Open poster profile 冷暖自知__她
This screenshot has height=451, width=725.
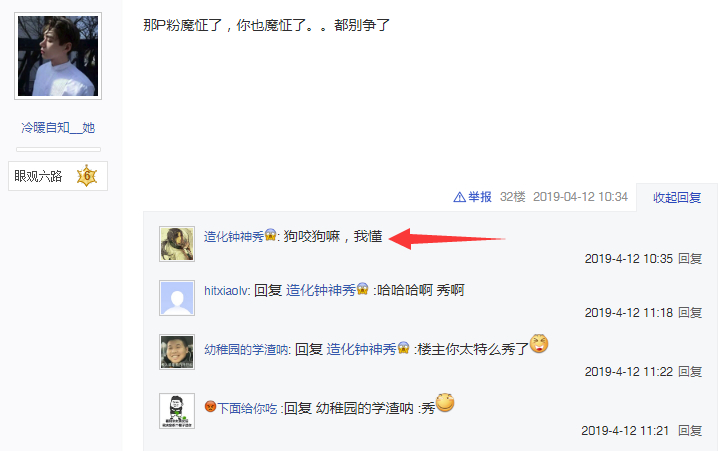click(58, 128)
